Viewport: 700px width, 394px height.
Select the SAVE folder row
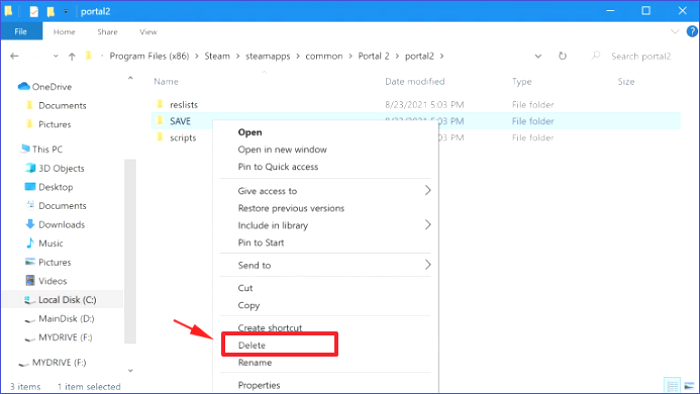tap(416, 121)
